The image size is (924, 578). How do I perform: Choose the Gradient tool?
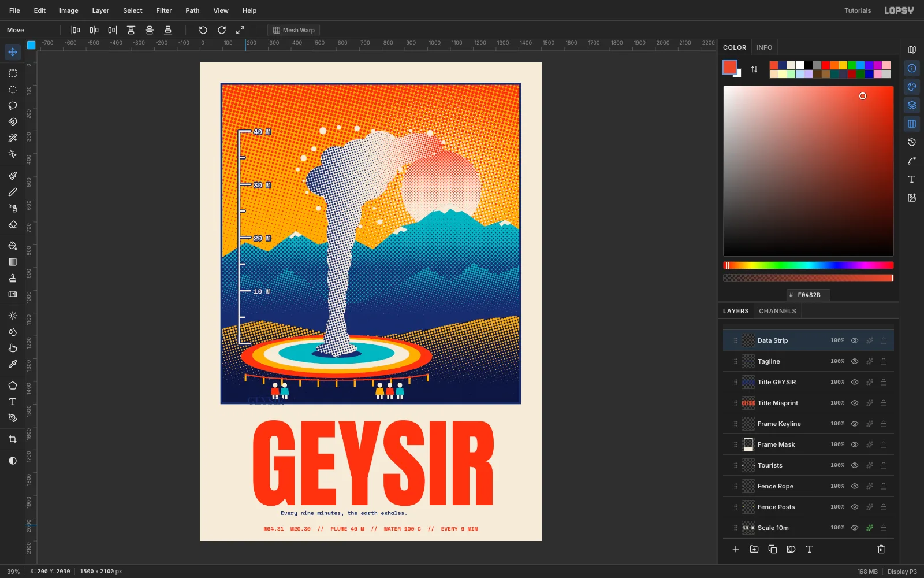pos(13,262)
